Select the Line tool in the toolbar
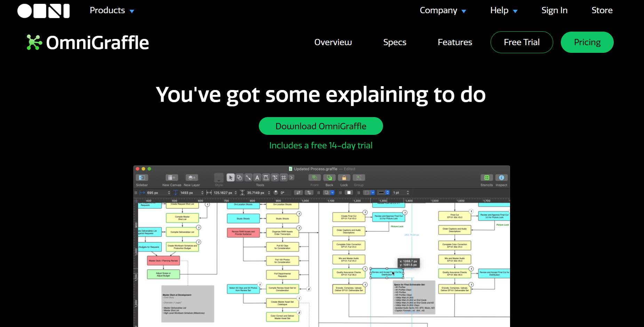644x327 pixels. click(248, 178)
